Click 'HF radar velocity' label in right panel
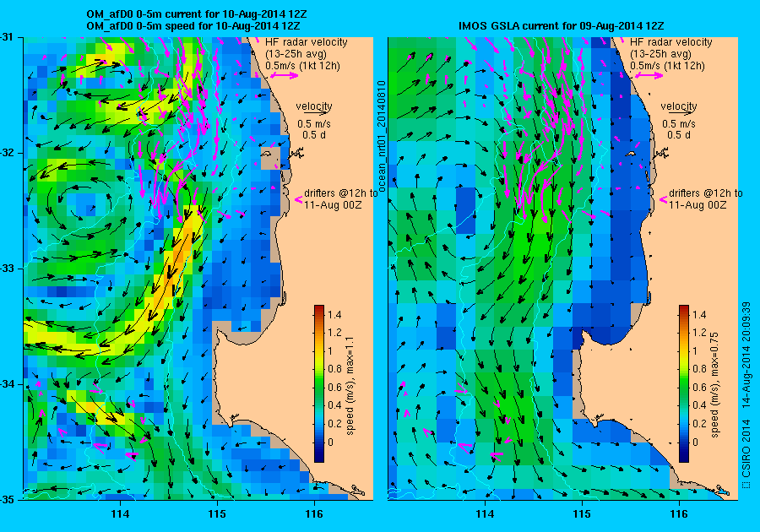This screenshot has width=760, height=532. coord(671,42)
